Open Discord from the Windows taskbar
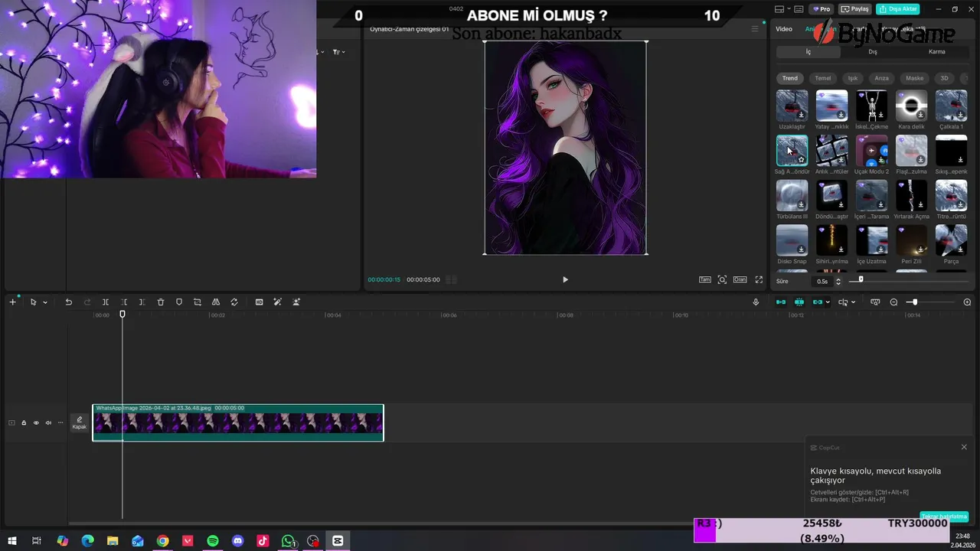This screenshot has width=980, height=551. click(x=238, y=541)
